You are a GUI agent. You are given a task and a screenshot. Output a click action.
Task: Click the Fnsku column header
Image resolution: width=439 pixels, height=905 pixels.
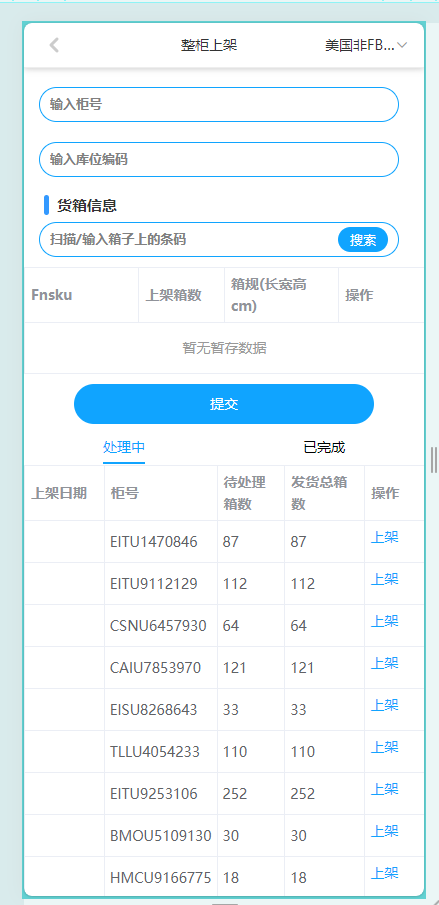pos(81,295)
